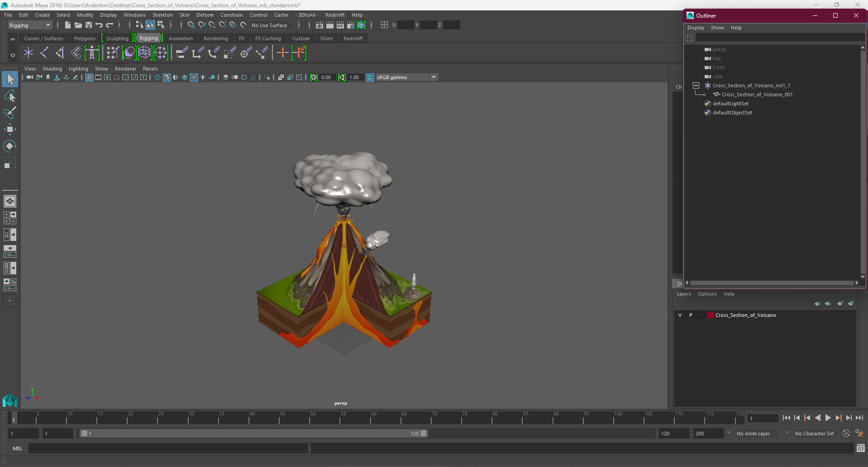Screen dimensions: 868x467
Task: Open the Skeleton menu
Action: click(x=162, y=15)
